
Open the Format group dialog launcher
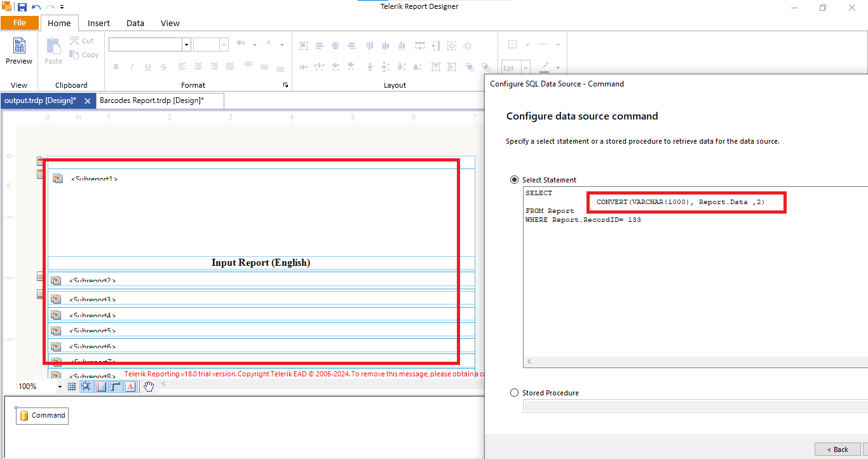coord(285,85)
